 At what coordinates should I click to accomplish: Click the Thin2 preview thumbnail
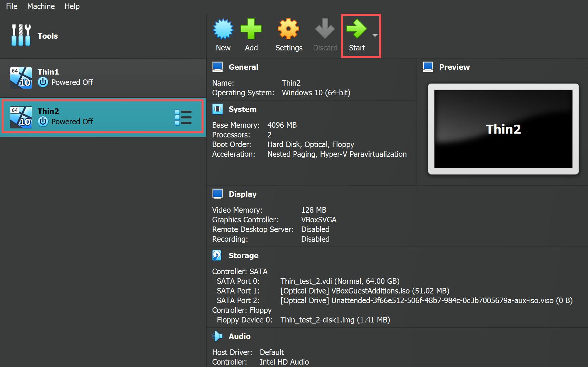point(503,129)
